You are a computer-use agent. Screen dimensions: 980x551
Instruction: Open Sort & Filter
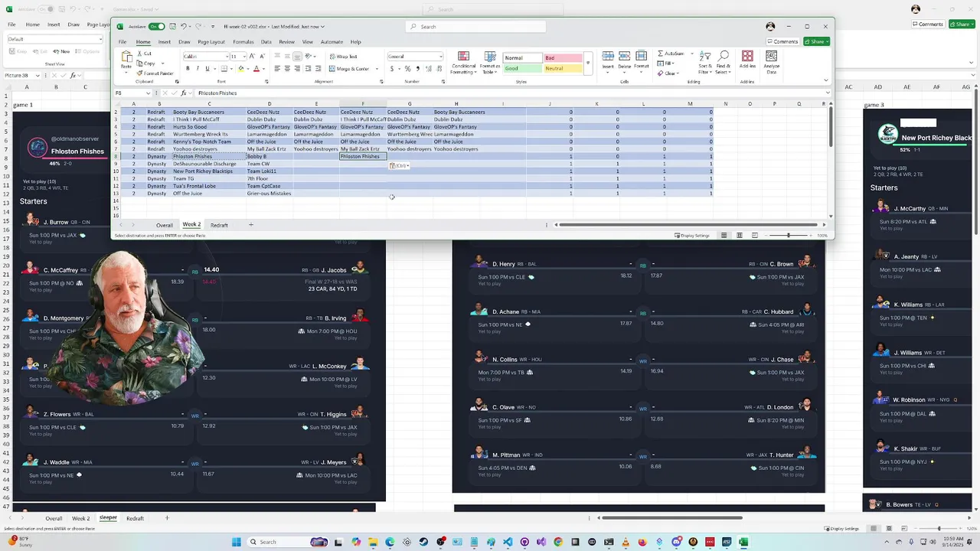click(706, 63)
